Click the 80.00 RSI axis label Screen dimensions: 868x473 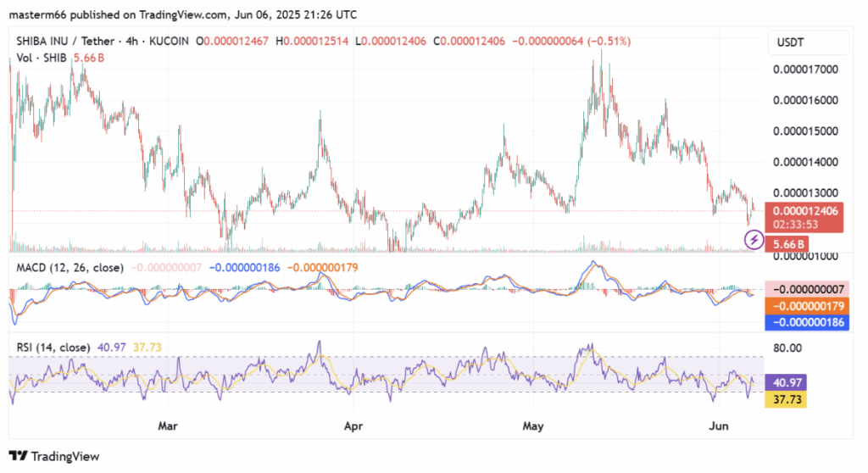(787, 348)
